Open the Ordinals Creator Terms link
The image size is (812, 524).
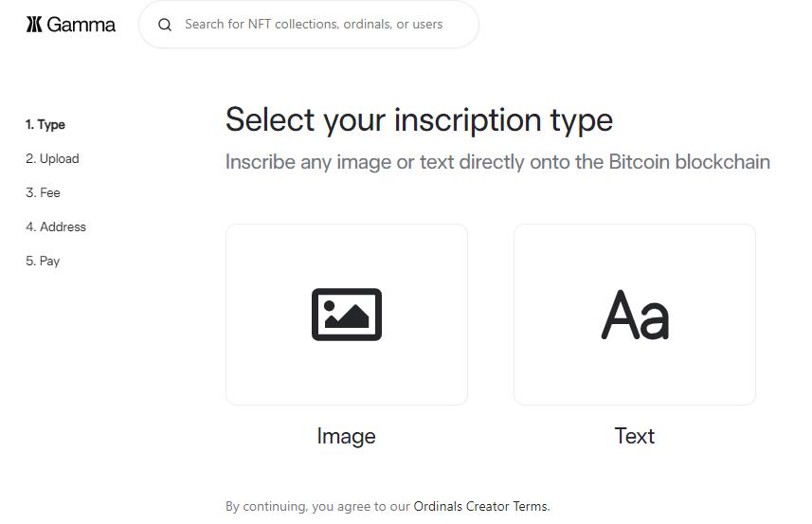coord(480,507)
